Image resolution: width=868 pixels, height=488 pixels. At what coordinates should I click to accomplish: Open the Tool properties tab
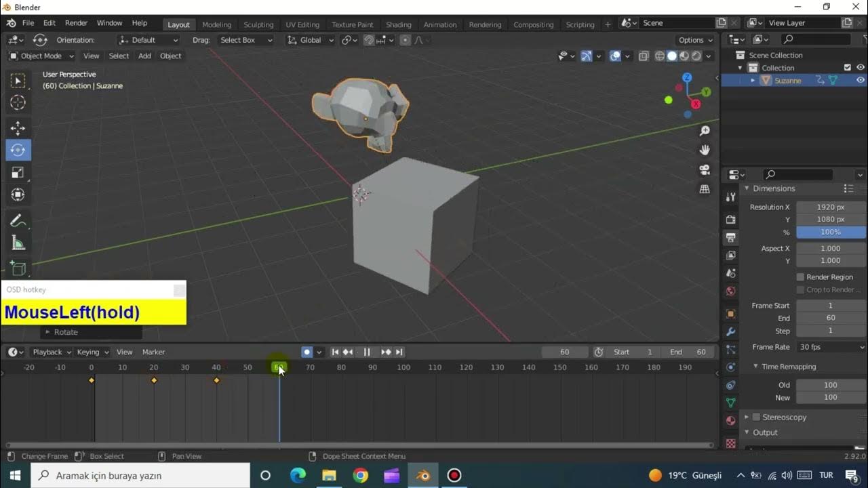pos(730,197)
